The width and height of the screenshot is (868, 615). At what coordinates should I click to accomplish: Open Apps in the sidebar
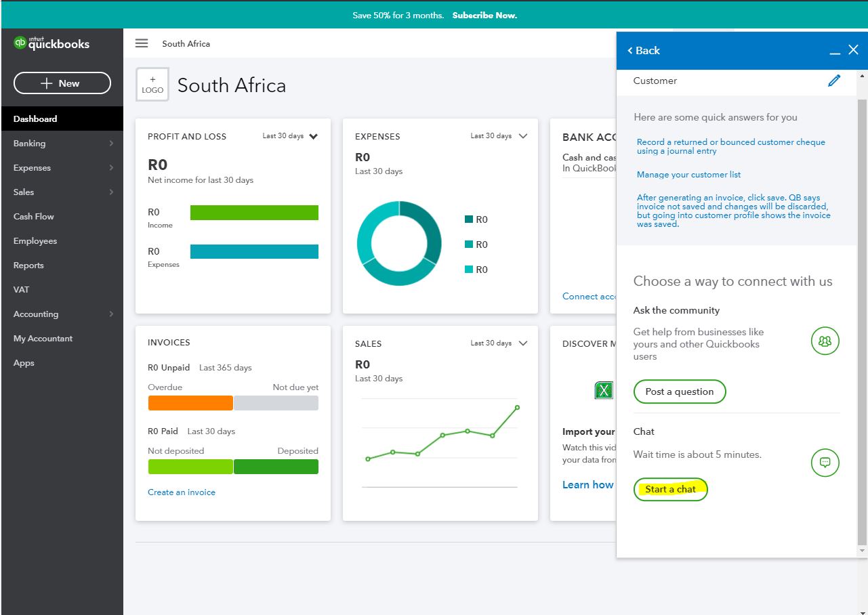click(x=24, y=363)
